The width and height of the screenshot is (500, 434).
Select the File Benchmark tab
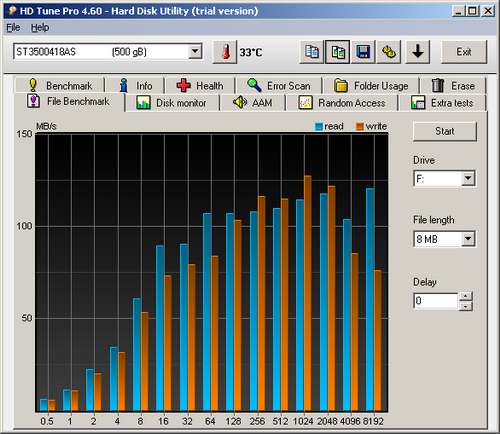(x=69, y=101)
